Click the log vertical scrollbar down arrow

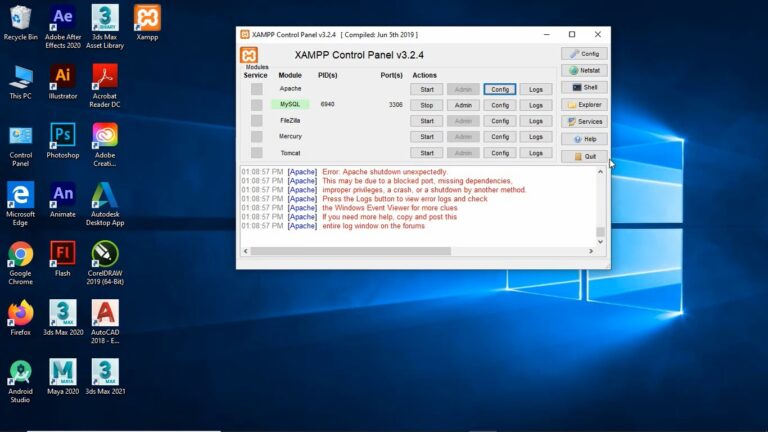point(600,241)
